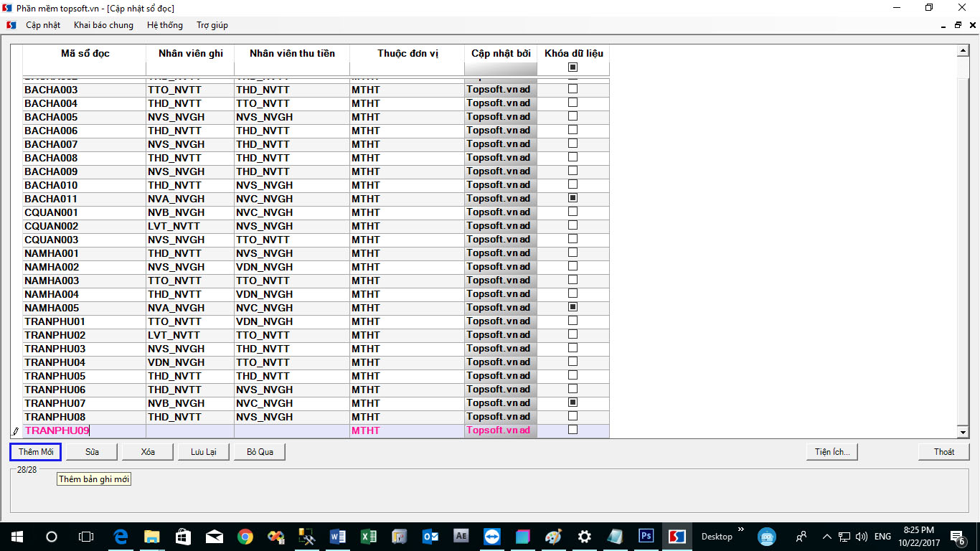Open the People icon in system tray

801,536
